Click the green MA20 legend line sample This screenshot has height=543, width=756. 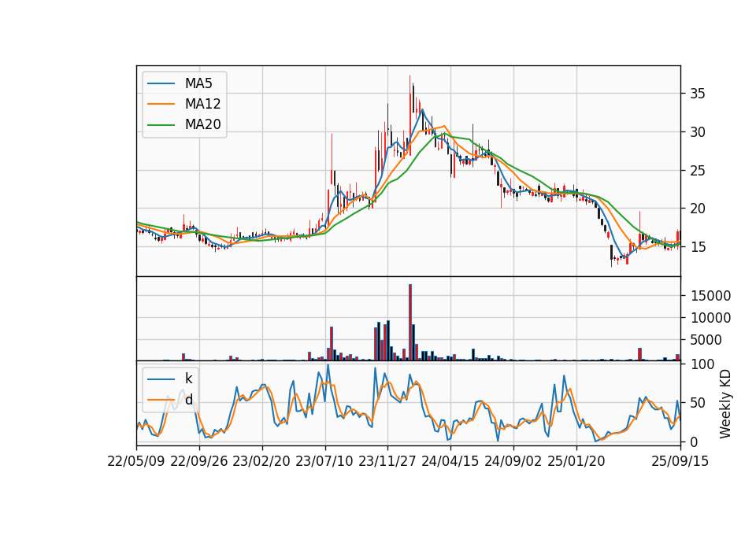[x=161, y=125]
